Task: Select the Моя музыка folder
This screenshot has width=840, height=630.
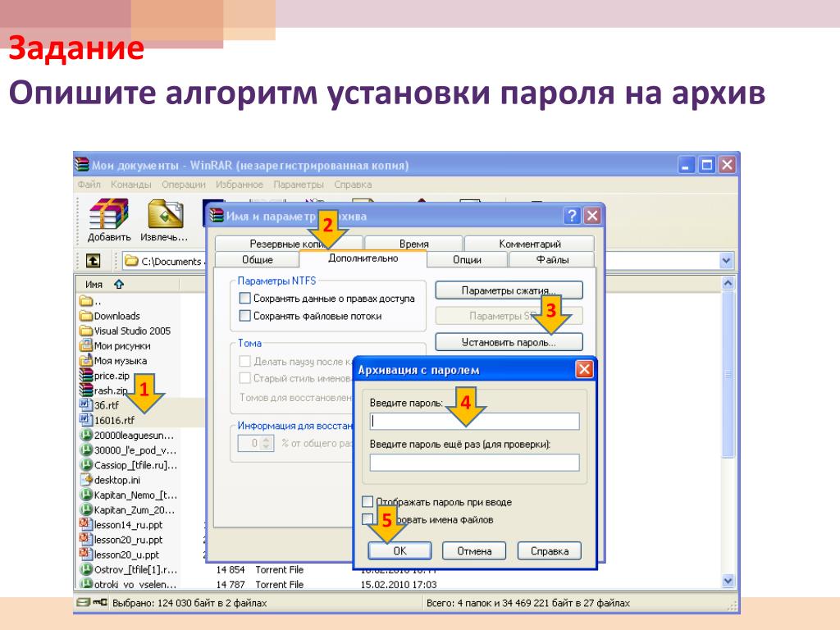Action: point(113,361)
